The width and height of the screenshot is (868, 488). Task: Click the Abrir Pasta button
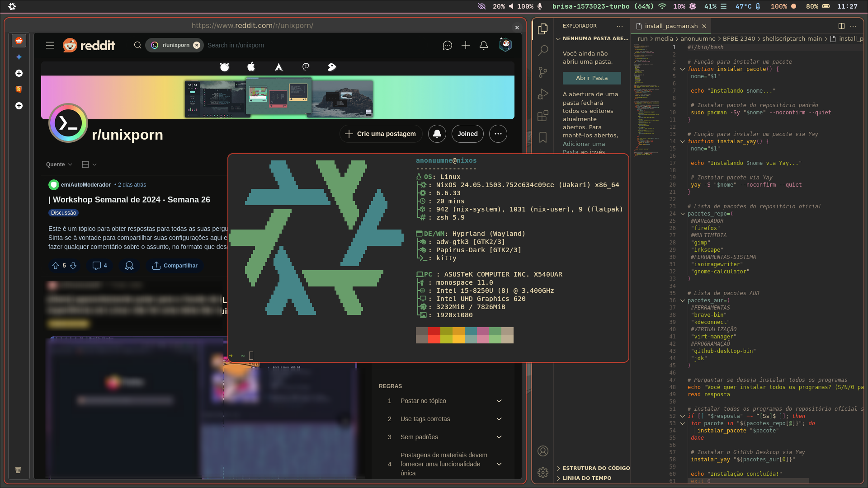point(591,78)
